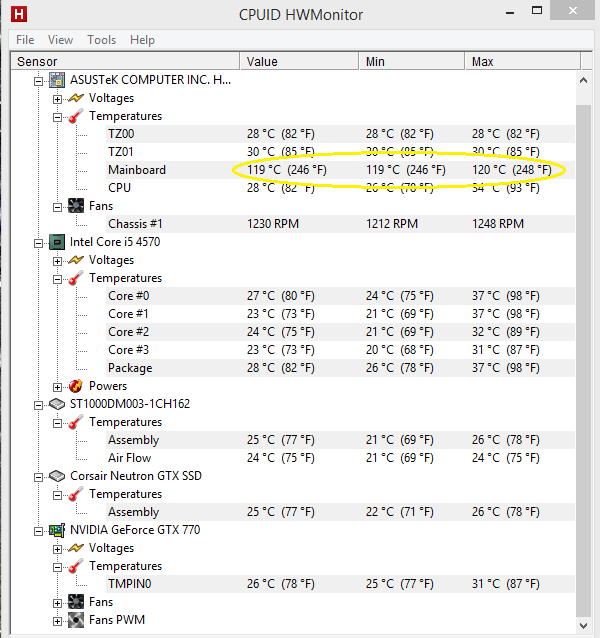This screenshot has width=600, height=638.
Task: Collapse the Corsair Neutron GTX SSD node
Action: [x=38, y=477]
